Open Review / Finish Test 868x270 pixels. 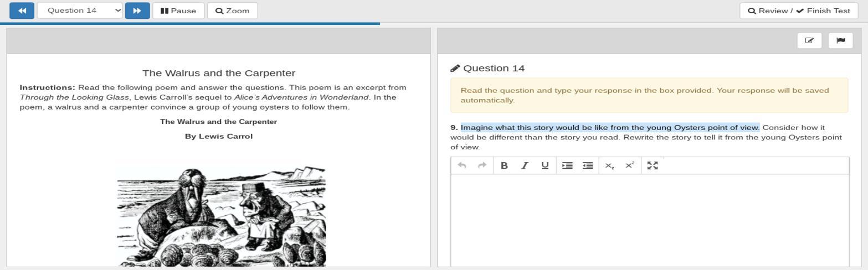[x=799, y=11]
